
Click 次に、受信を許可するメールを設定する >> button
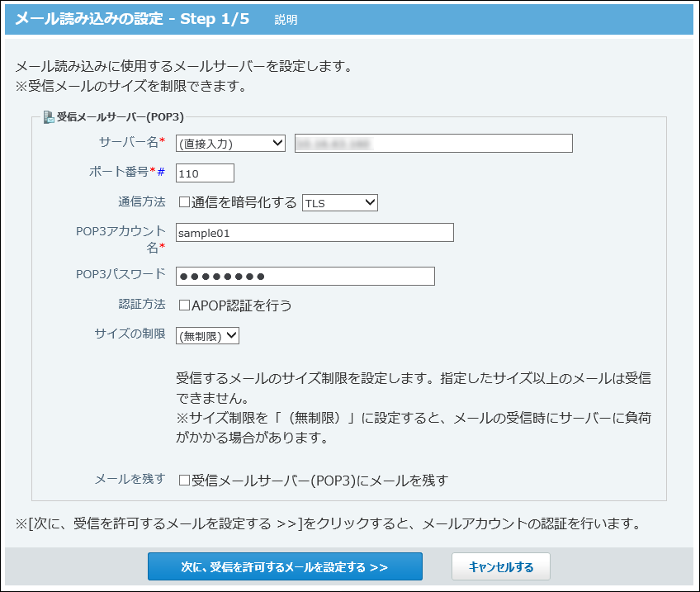285,566
